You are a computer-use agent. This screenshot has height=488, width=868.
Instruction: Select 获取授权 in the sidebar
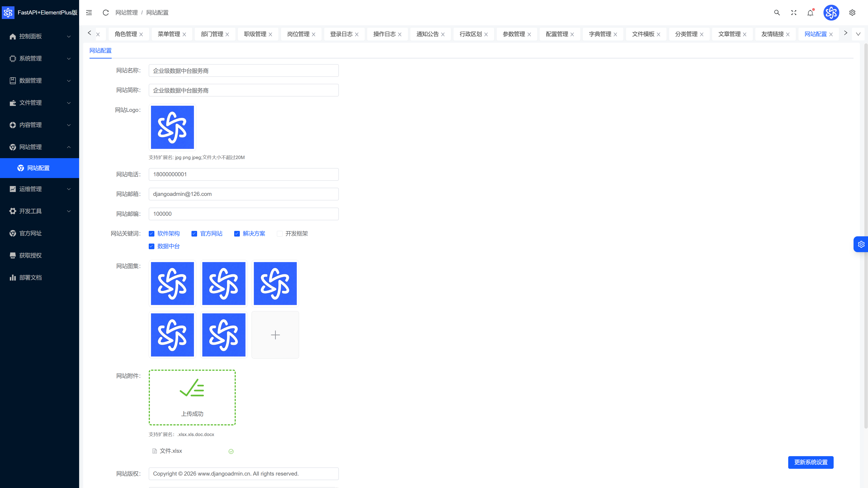(x=39, y=255)
